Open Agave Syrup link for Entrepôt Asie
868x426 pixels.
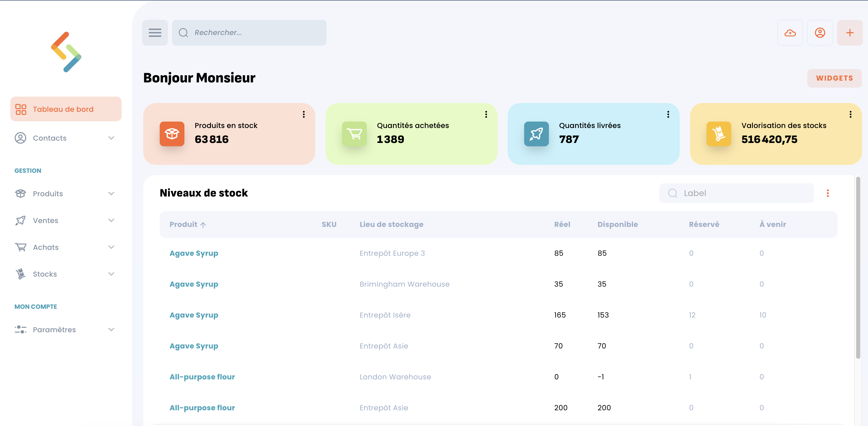point(194,346)
